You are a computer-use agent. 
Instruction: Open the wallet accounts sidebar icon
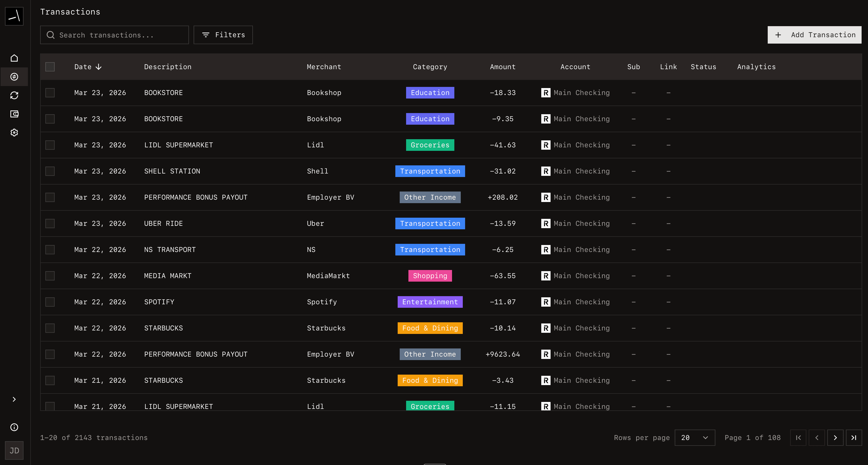click(x=14, y=114)
